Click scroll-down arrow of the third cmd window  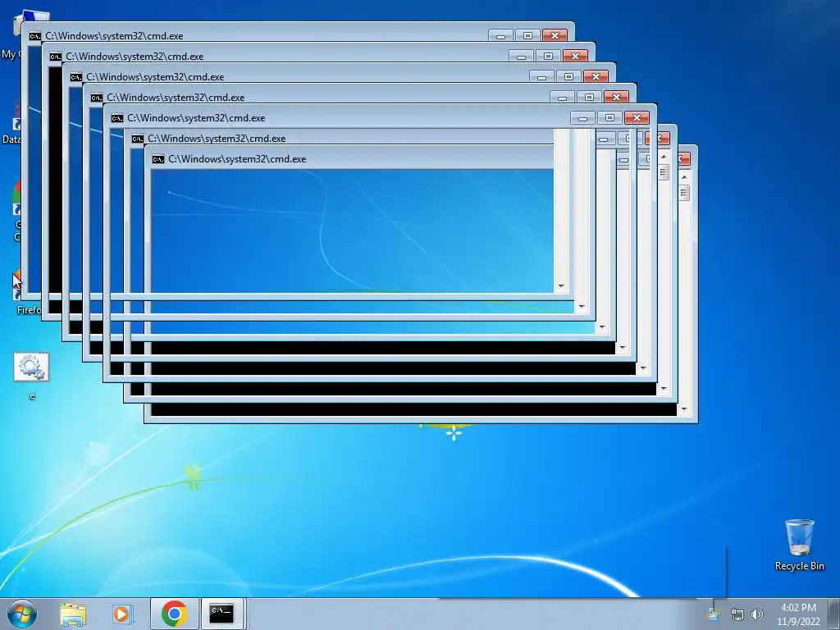pyautogui.click(x=602, y=326)
